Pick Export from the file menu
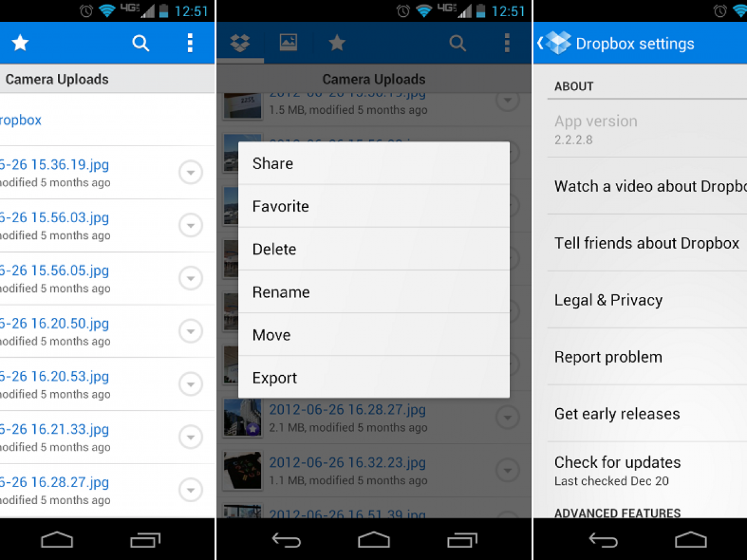This screenshot has width=747, height=560. pos(374,378)
